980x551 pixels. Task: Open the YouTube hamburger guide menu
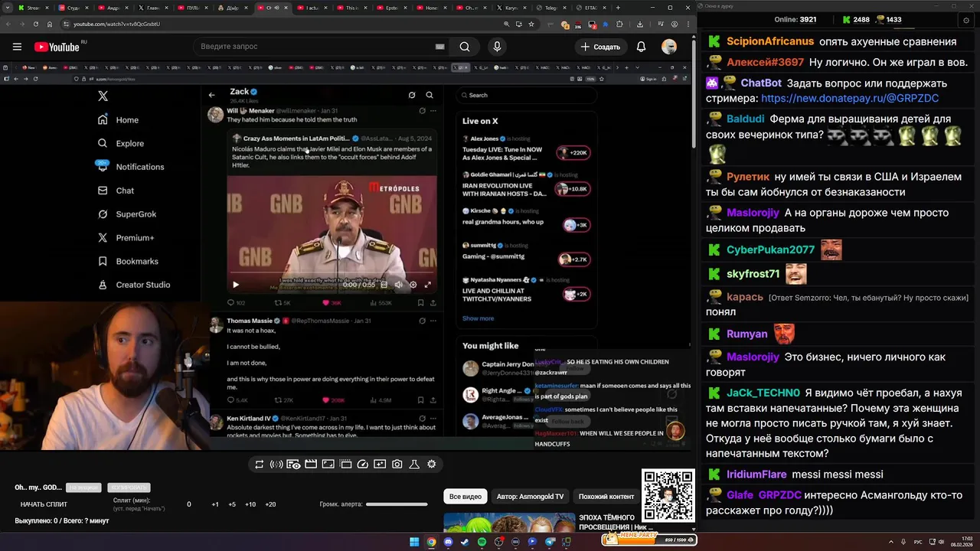17,47
